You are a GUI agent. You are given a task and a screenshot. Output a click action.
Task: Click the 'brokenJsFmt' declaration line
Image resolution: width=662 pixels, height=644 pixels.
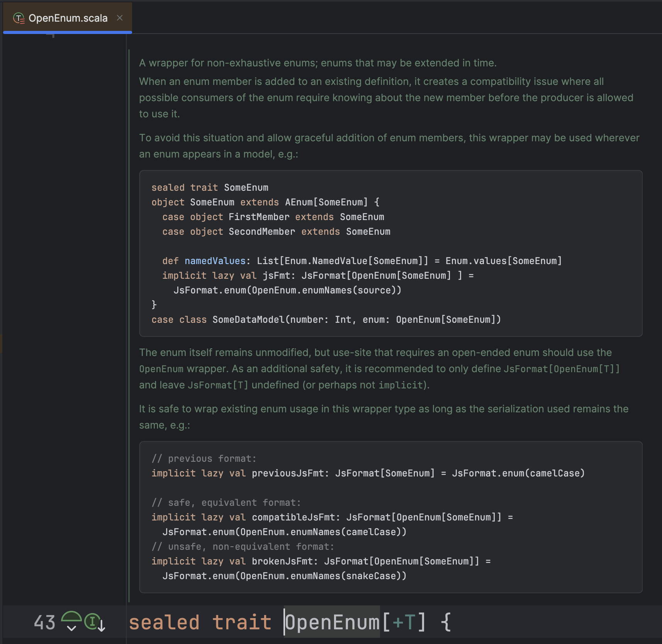[x=321, y=561]
